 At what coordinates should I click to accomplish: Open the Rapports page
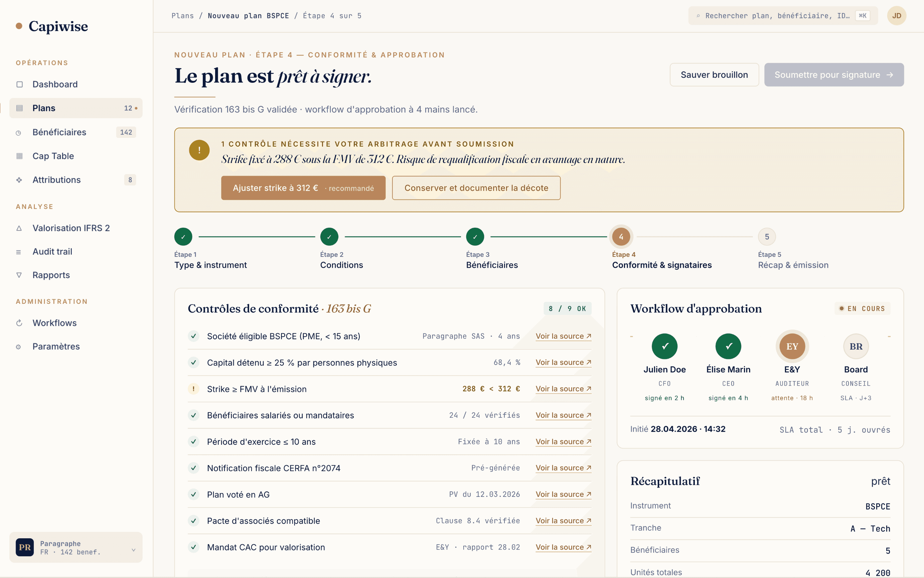pos(76,275)
